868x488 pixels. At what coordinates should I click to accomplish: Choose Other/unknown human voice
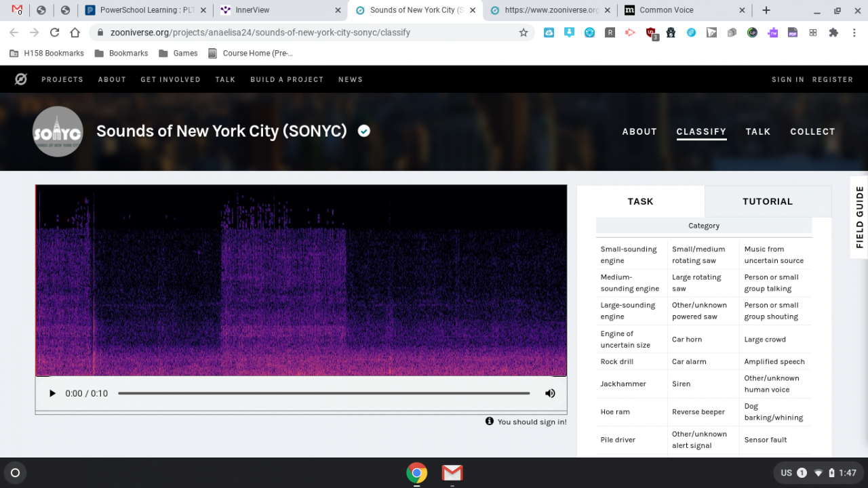[x=776, y=384]
